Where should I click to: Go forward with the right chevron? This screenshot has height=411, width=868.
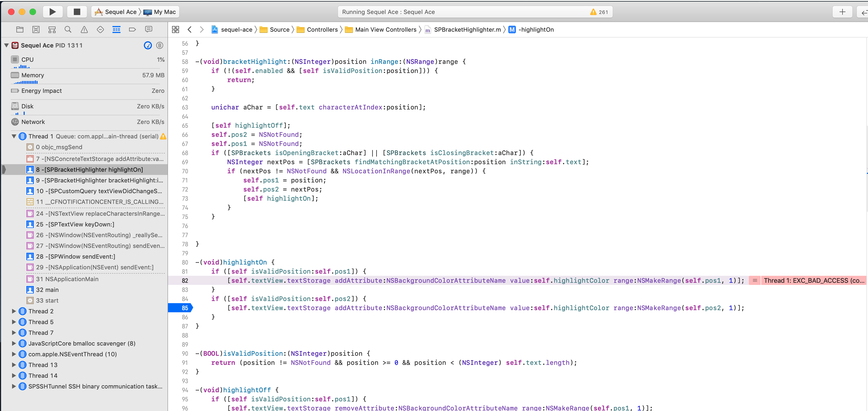pos(202,30)
